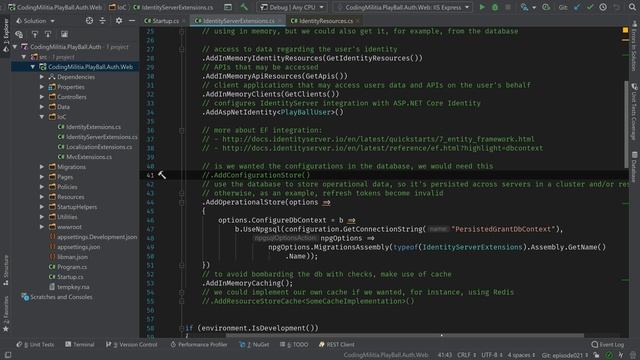Click the gray stop button in the toolbar
The image size is (640, 360).
508,7
